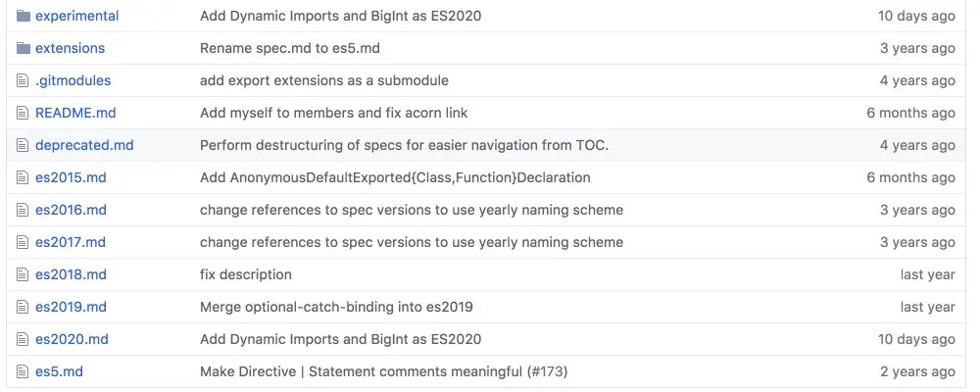Click the README.md file icon
This screenshot has width=980, height=392.
pos(24,113)
